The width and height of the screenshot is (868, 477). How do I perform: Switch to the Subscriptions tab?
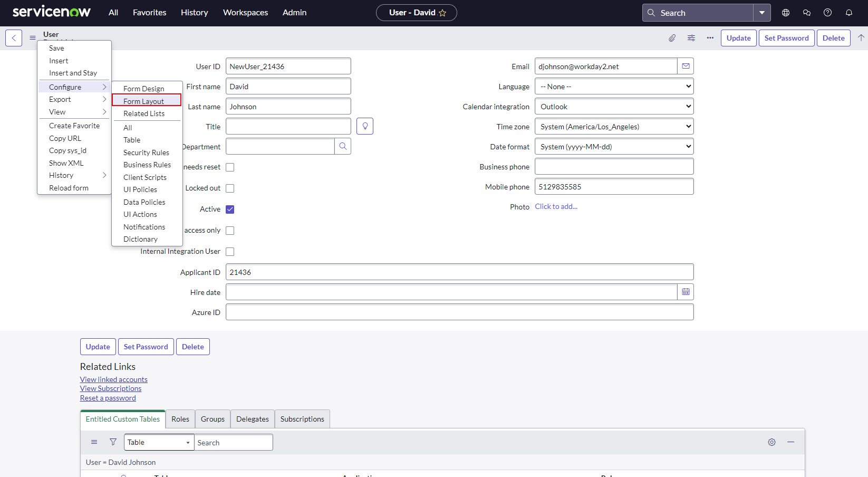[x=302, y=419]
